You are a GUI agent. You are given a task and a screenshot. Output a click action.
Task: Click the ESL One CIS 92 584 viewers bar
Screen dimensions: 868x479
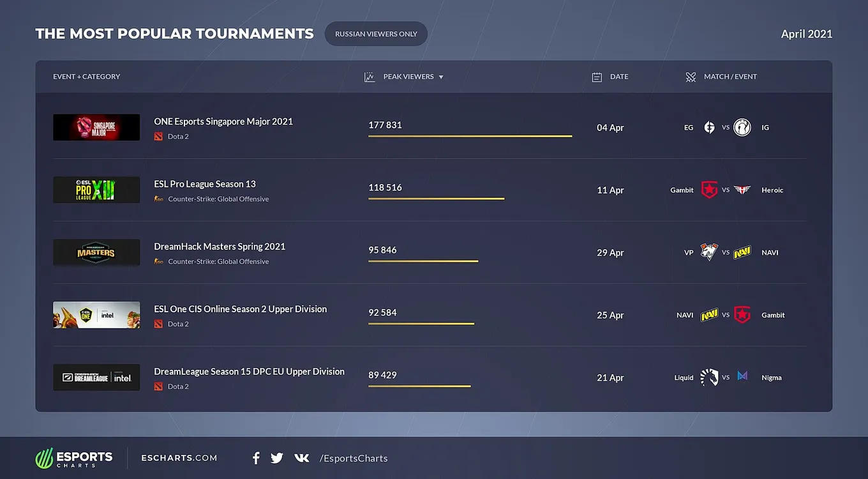click(x=421, y=324)
